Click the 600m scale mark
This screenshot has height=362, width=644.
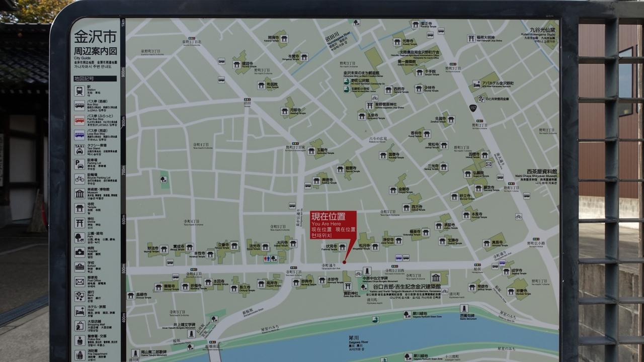(123, 220)
